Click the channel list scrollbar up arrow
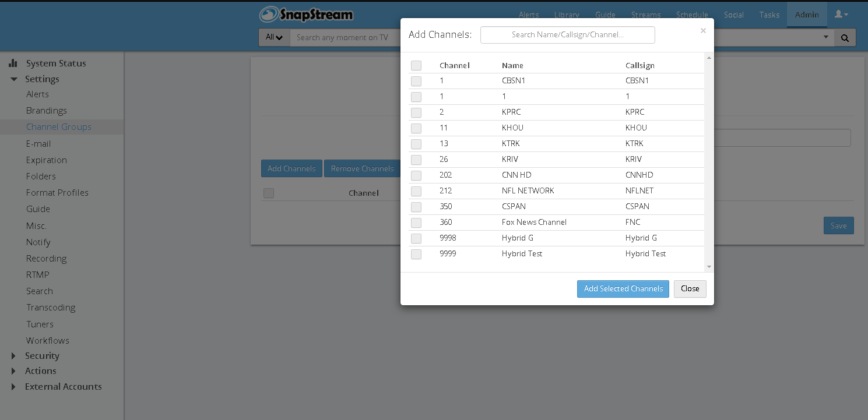868x420 pixels. tap(709, 57)
